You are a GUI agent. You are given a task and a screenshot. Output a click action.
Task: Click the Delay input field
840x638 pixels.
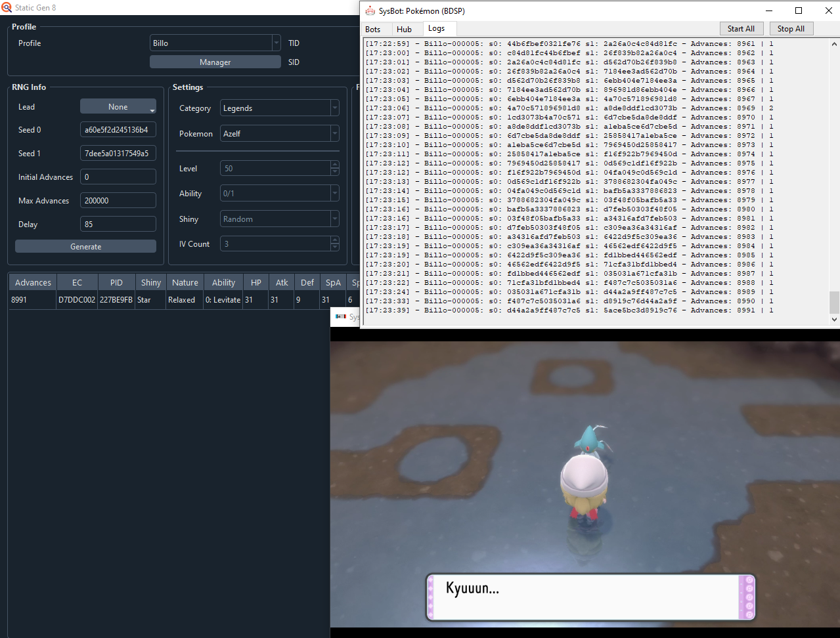click(x=118, y=224)
